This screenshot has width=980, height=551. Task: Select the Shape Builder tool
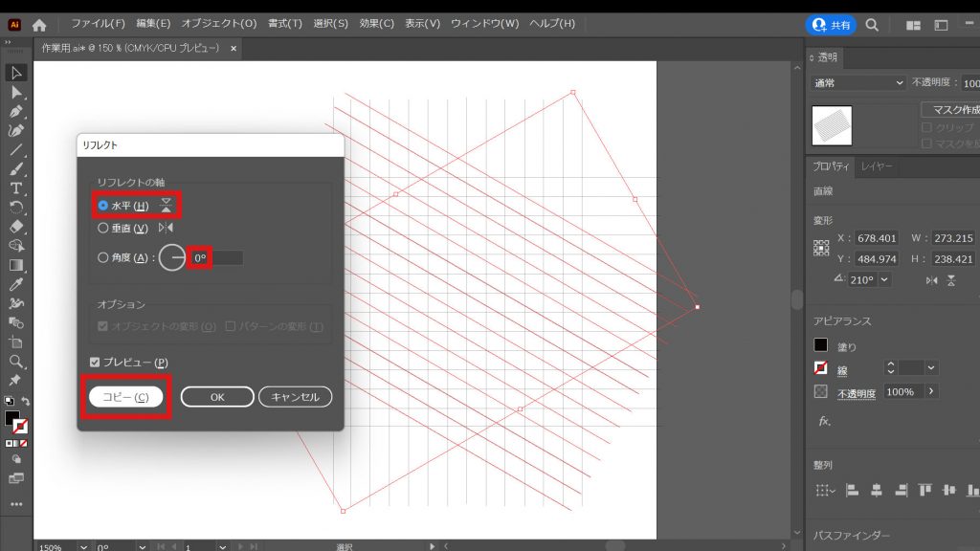tap(16, 246)
